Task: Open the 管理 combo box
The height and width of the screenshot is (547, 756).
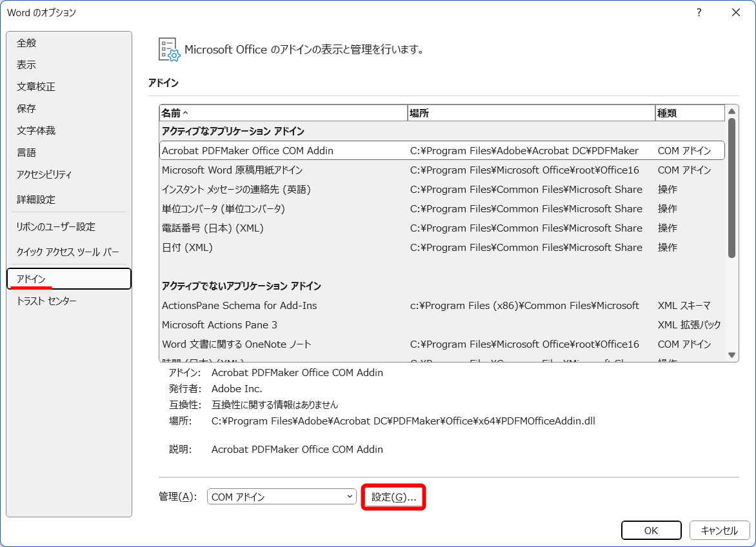Action: [x=281, y=497]
